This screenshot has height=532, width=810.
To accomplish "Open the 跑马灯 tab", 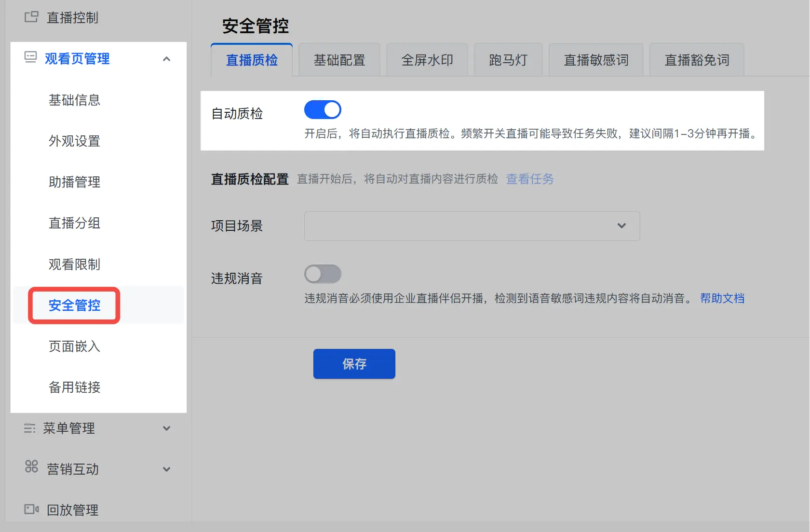I will coord(508,60).
